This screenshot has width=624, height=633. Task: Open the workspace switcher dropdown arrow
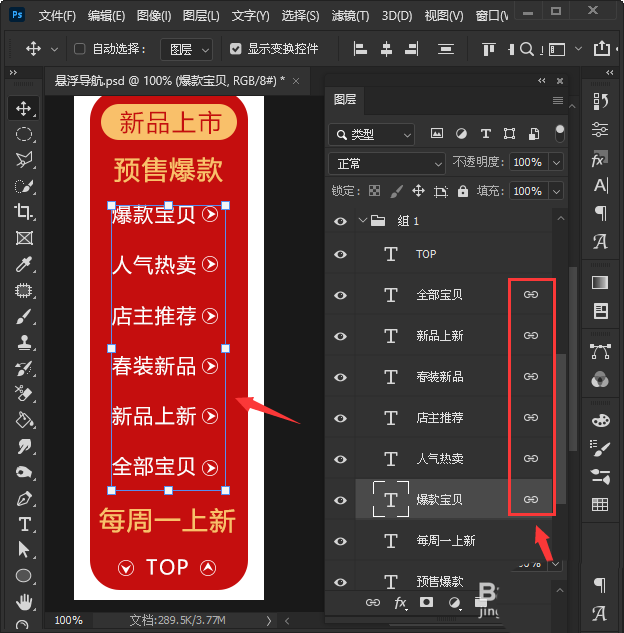(578, 49)
